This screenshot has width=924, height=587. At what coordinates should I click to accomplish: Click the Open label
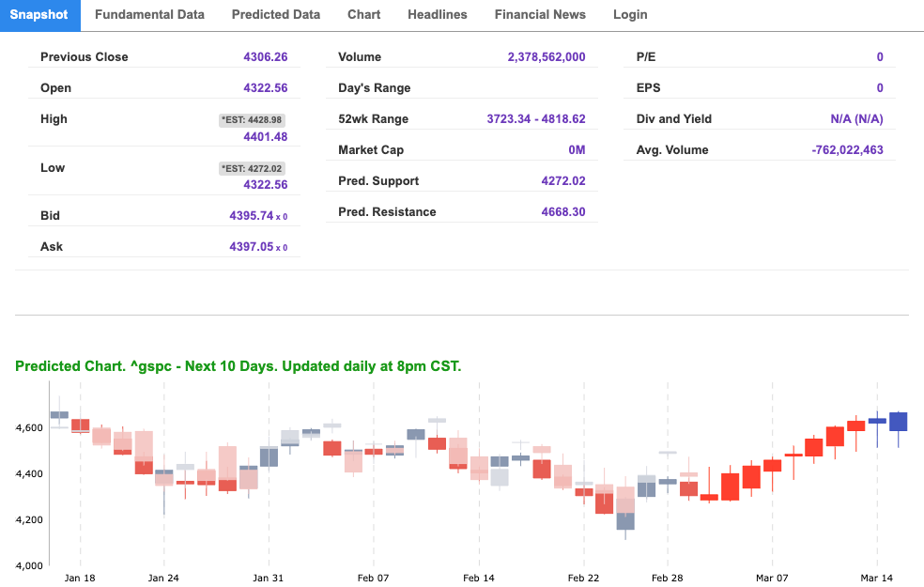point(56,87)
